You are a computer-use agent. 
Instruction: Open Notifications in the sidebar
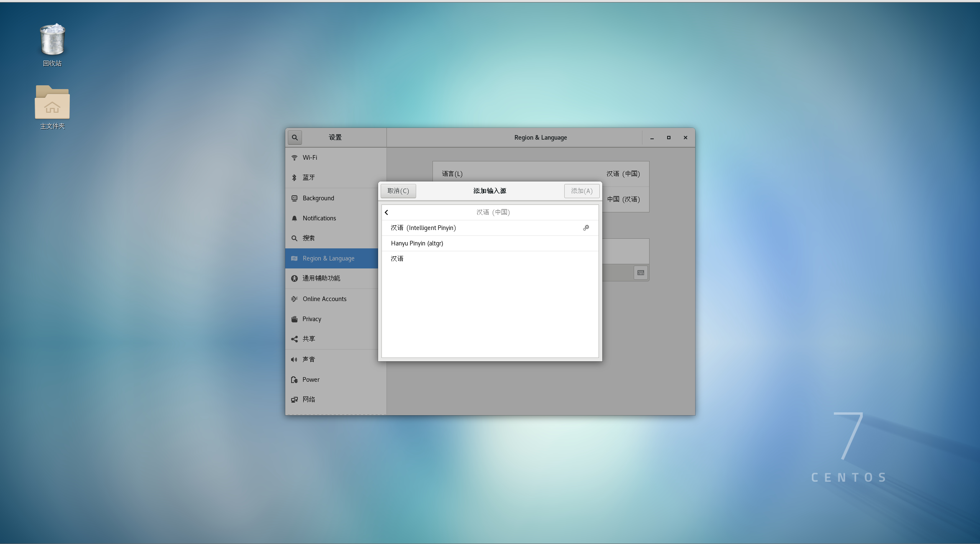click(x=319, y=218)
